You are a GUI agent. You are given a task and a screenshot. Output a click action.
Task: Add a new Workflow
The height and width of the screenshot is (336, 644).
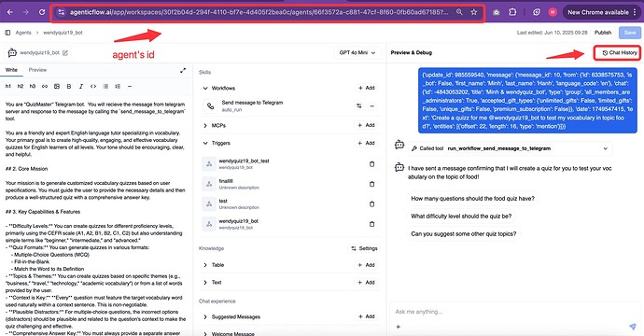click(367, 88)
